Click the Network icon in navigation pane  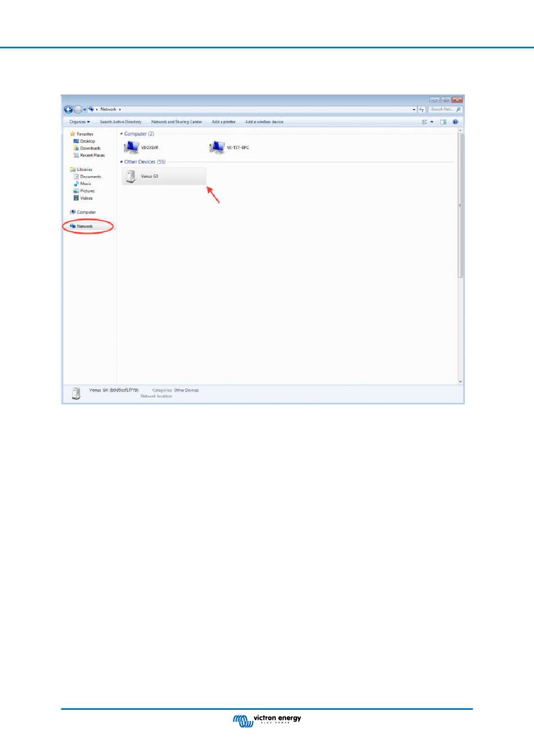tap(73, 227)
